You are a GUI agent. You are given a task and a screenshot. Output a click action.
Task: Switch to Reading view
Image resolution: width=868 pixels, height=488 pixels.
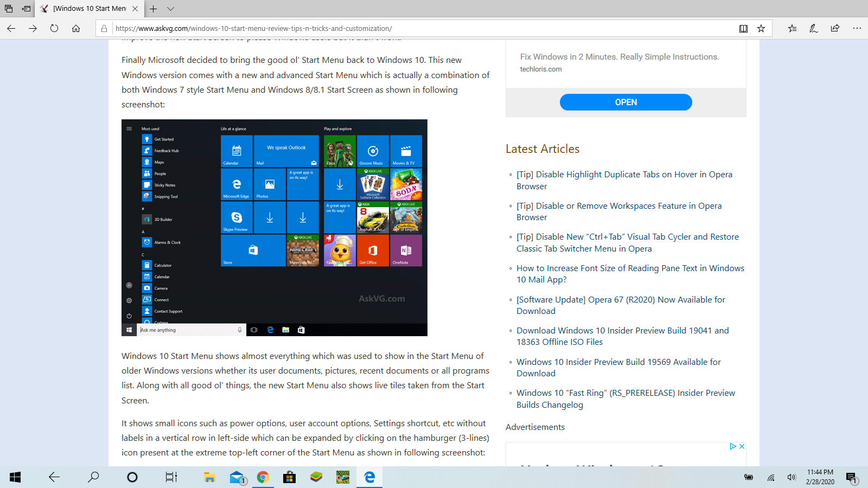pos(743,28)
